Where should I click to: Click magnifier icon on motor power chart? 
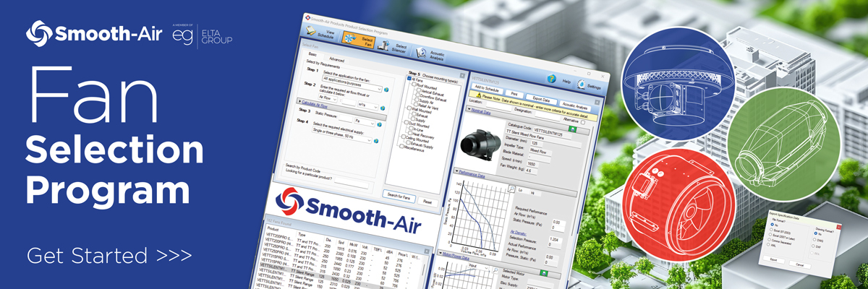(x=494, y=270)
